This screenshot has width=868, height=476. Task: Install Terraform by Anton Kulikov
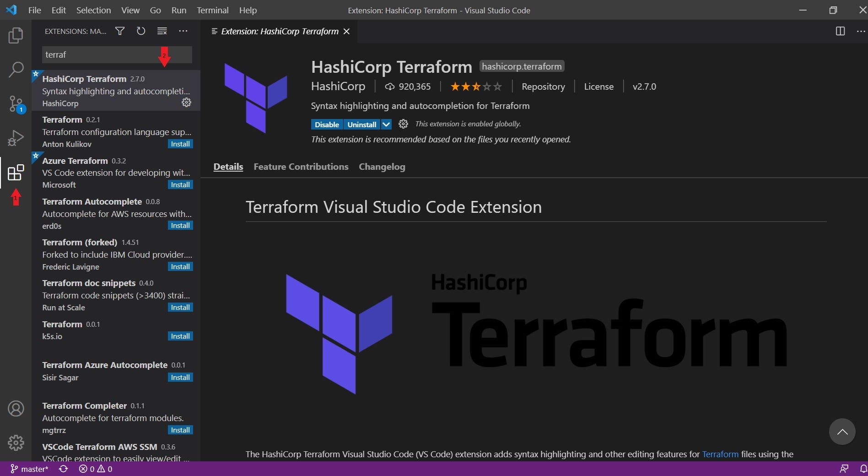tap(180, 144)
